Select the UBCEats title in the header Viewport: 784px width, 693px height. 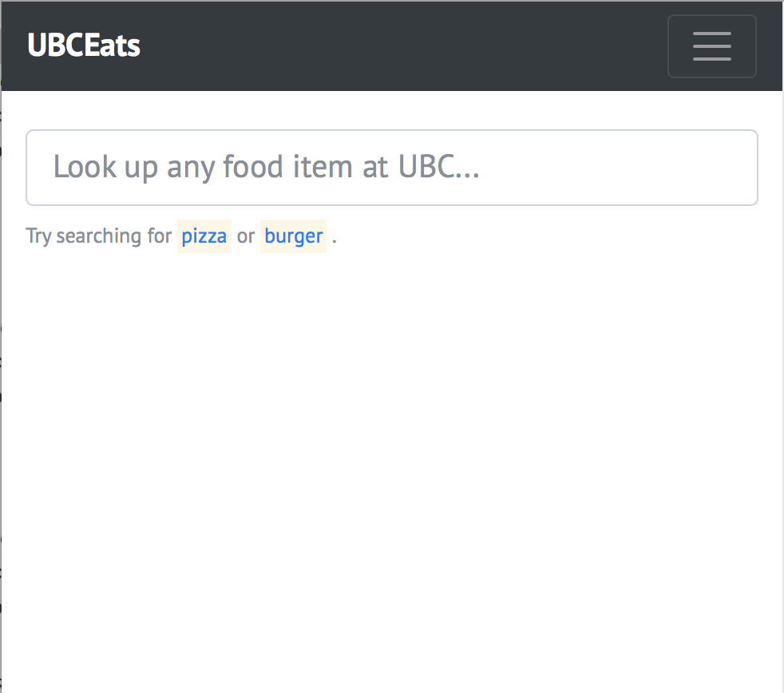coord(84,46)
